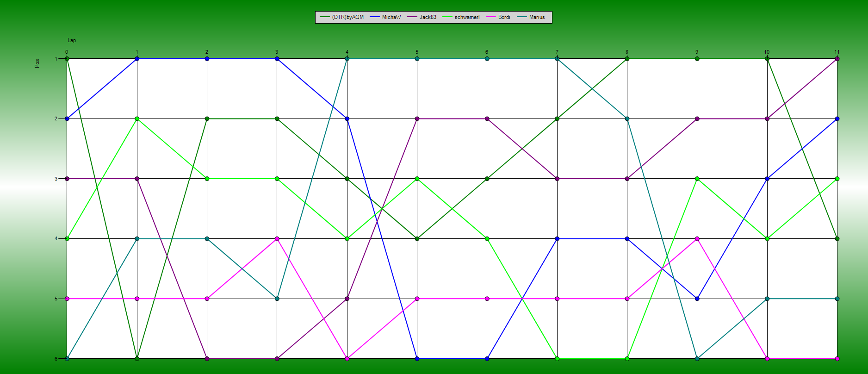Select schwamerl legend label
The height and width of the screenshot is (374, 868).
point(467,17)
